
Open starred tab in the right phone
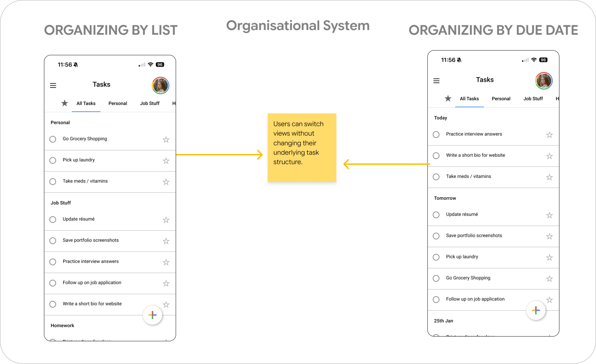[448, 98]
